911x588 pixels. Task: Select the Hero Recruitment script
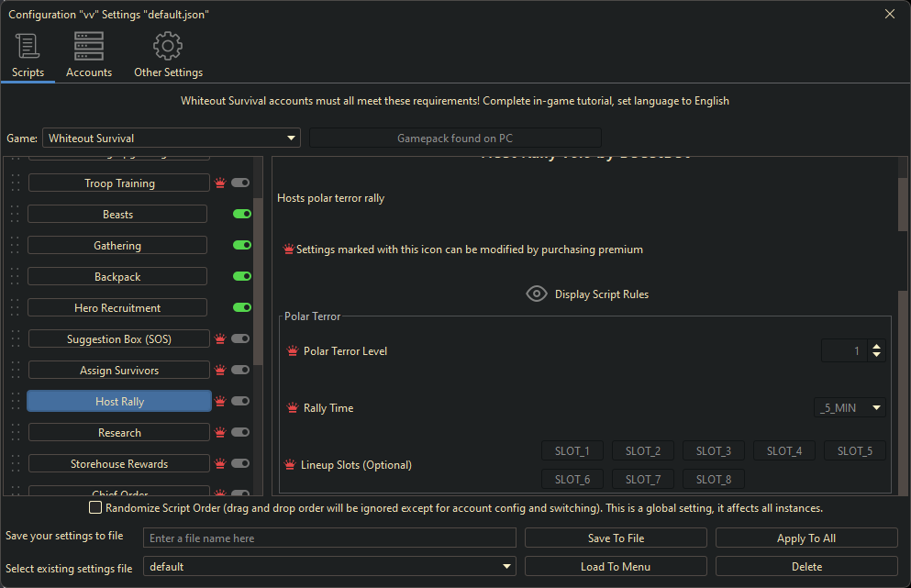[117, 308]
